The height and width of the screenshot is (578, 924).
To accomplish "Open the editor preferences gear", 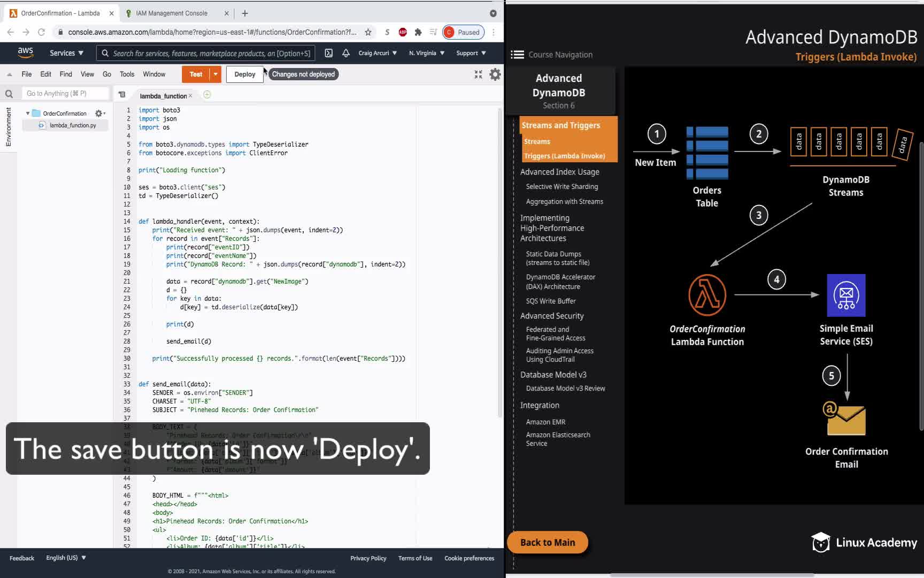I will [495, 74].
